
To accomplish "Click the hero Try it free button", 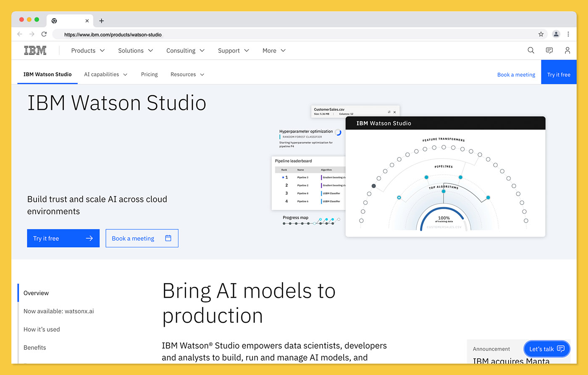I will [63, 238].
